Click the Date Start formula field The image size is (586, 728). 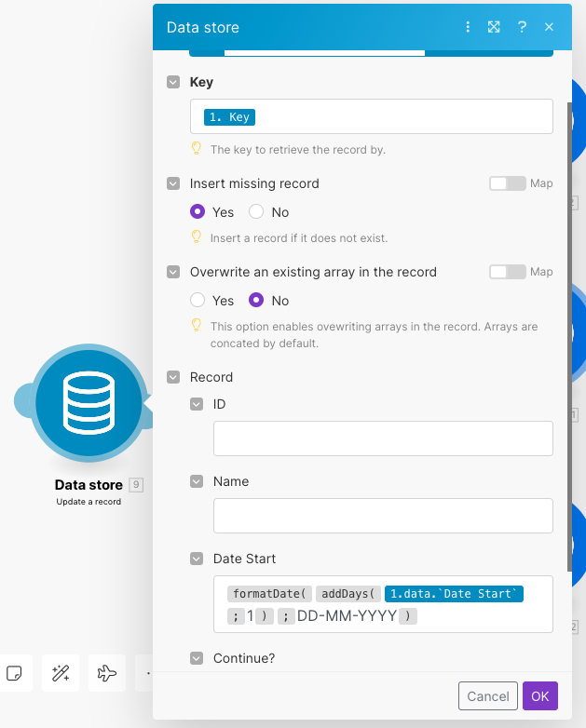(383, 604)
